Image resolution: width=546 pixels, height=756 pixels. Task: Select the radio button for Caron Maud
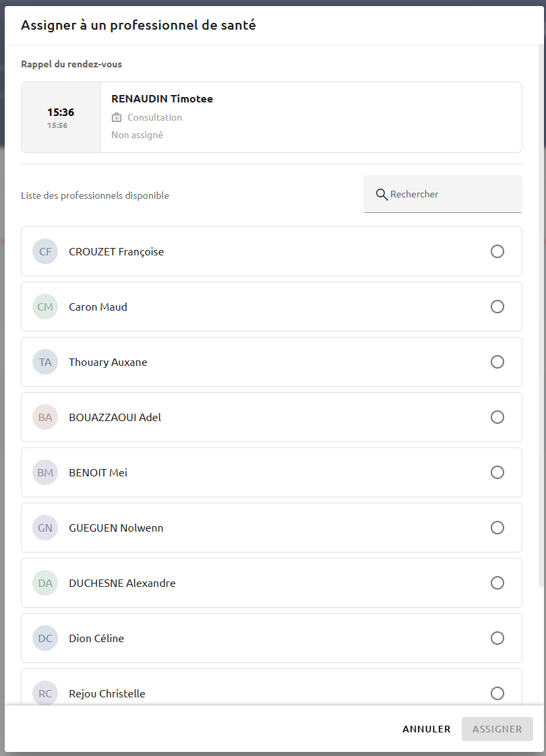[497, 307]
